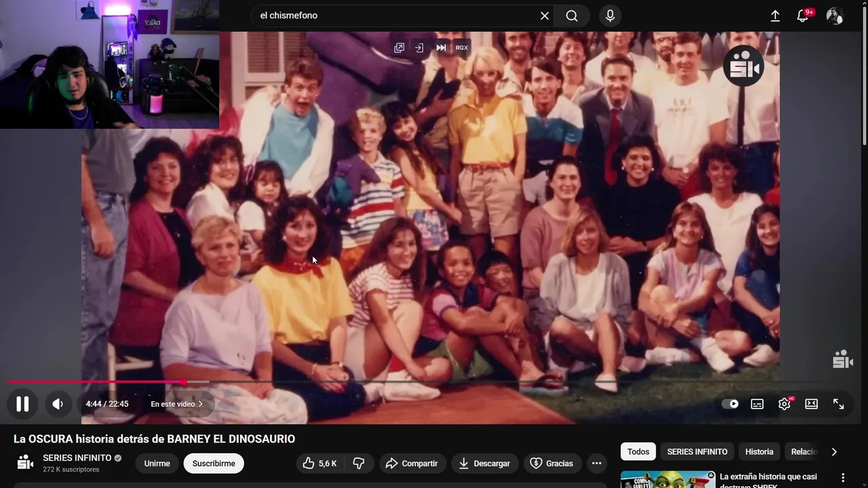Click the Descargar button

(x=484, y=464)
